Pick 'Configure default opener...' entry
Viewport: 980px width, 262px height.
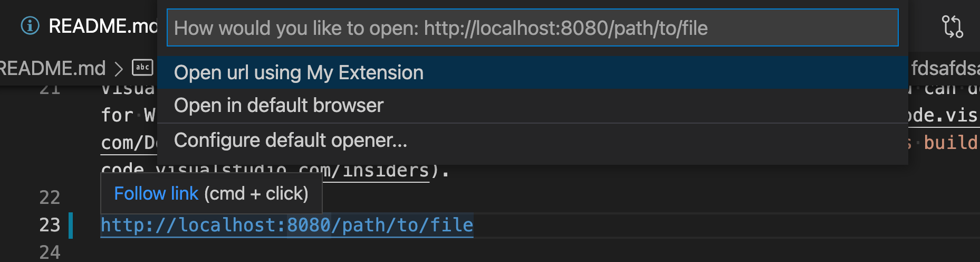coord(291,141)
